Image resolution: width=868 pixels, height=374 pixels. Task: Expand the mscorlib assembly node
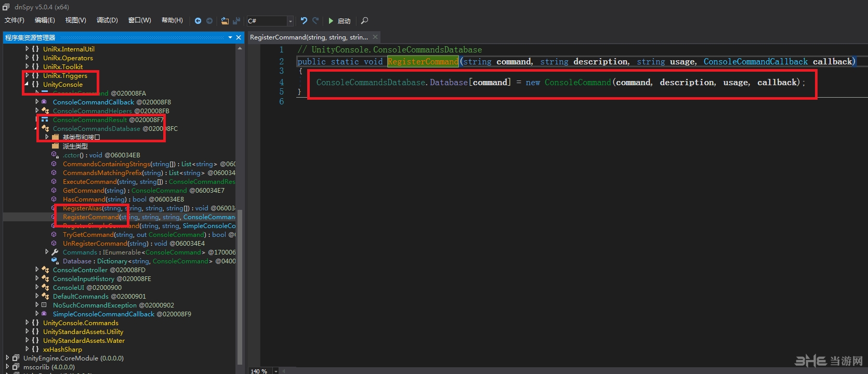7,367
